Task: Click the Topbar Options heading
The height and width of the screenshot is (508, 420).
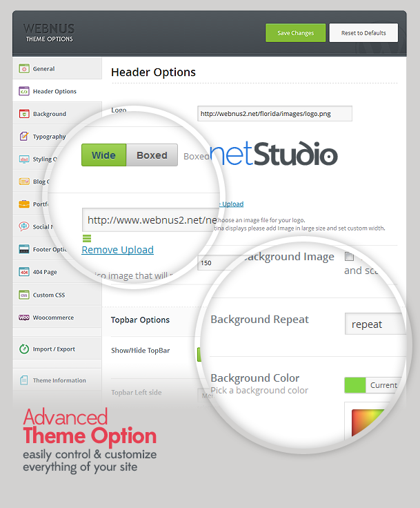Action: (x=140, y=320)
